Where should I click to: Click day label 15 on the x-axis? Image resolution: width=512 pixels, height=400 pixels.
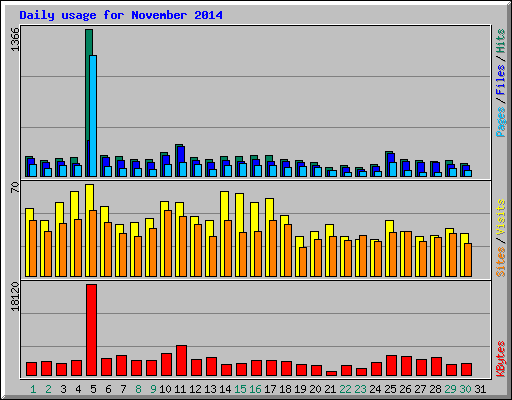click(240, 389)
